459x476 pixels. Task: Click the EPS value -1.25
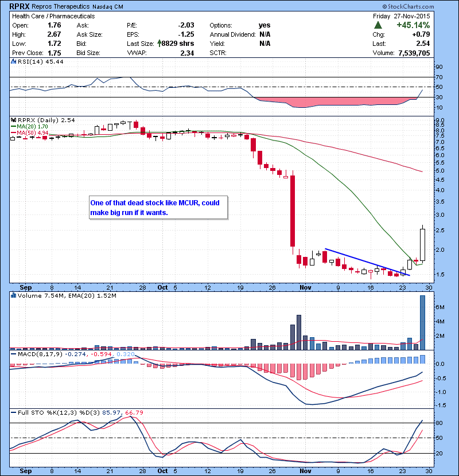coord(186,34)
